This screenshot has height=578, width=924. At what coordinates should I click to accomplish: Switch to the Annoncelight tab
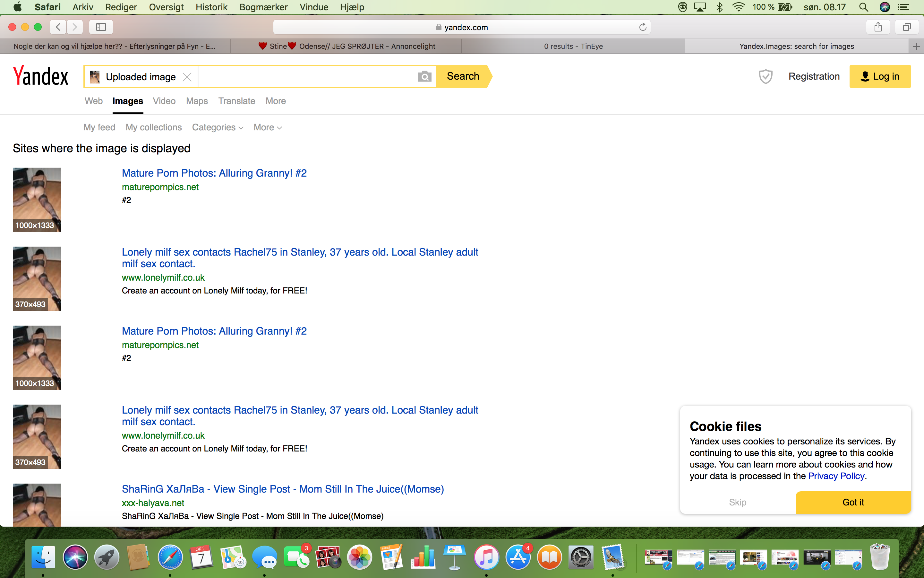click(x=347, y=46)
